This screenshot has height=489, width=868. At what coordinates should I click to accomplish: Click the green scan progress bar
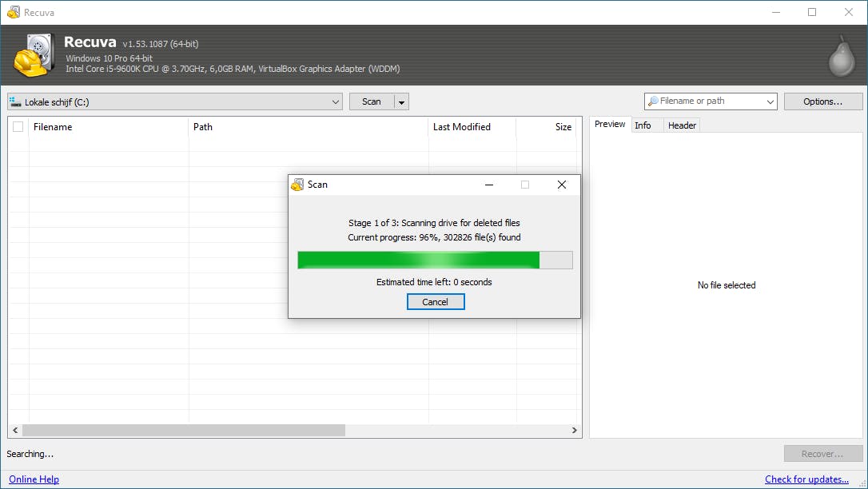pyautogui.click(x=435, y=260)
